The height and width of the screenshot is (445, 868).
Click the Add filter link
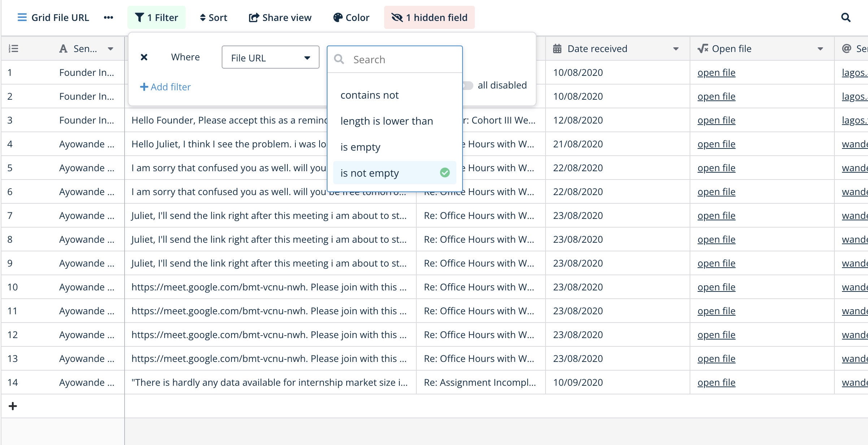tap(165, 87)
